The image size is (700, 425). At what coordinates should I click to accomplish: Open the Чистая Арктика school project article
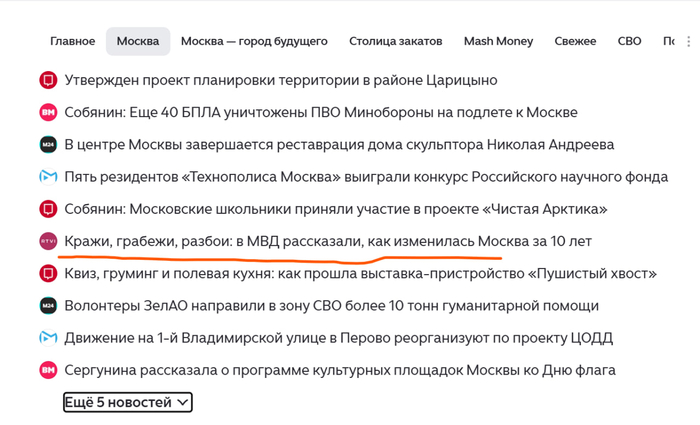tap(336, 209)
